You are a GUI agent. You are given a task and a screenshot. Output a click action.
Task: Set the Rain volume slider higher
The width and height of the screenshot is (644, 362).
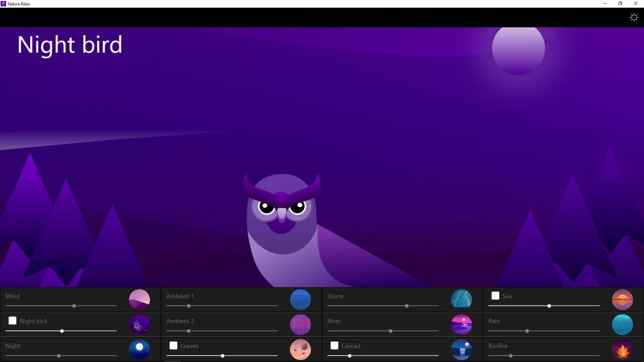tap(527, 331)
